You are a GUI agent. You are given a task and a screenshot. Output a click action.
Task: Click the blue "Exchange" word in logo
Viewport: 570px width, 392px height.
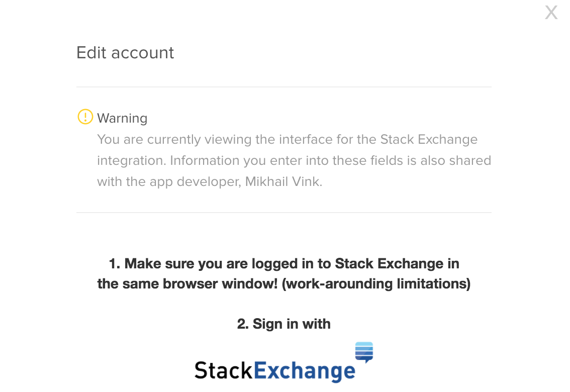pos(305,372)
